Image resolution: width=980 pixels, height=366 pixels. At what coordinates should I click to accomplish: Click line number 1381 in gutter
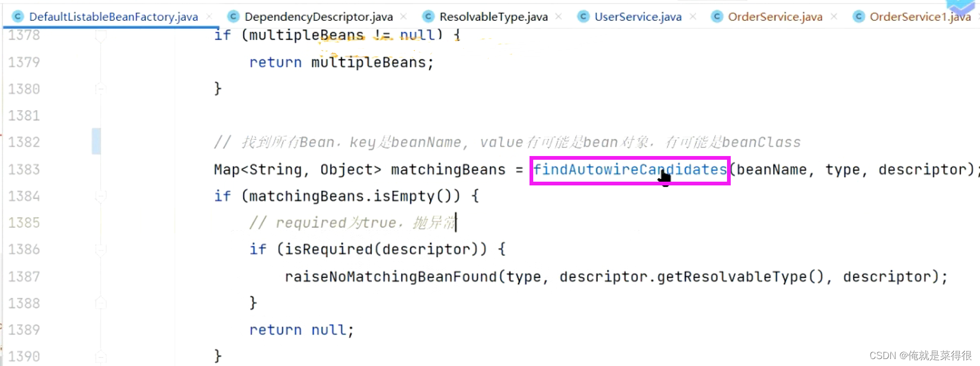[x=24, y=116]
